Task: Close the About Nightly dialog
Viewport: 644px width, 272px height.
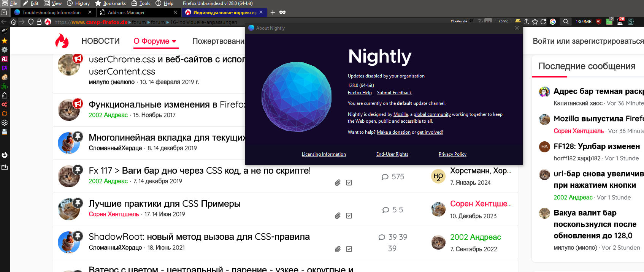Action: 517,28
